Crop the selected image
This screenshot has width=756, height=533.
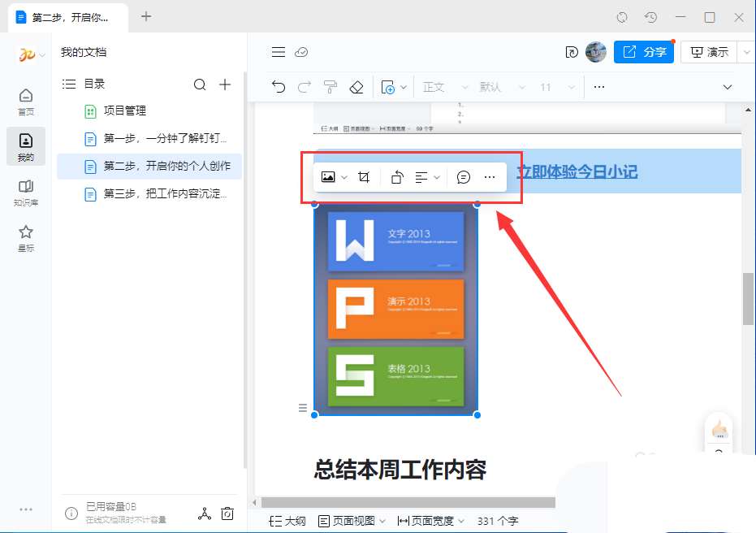click(x=364, y=177)
